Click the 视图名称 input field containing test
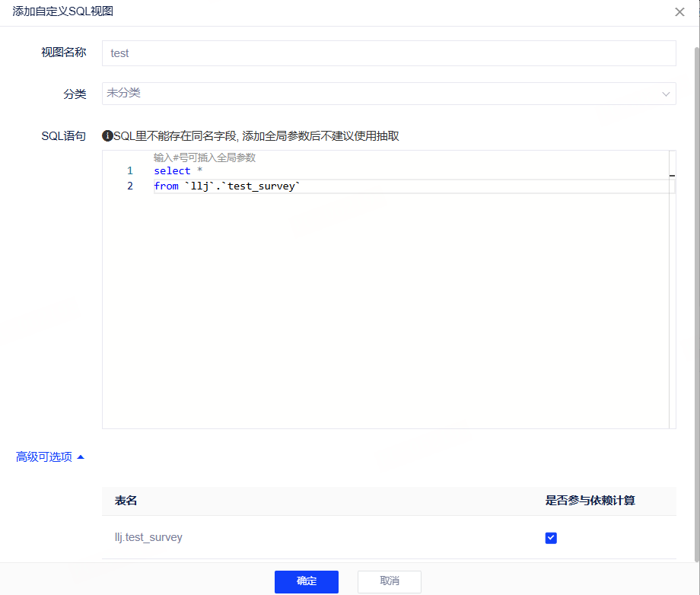 point(388,53)
